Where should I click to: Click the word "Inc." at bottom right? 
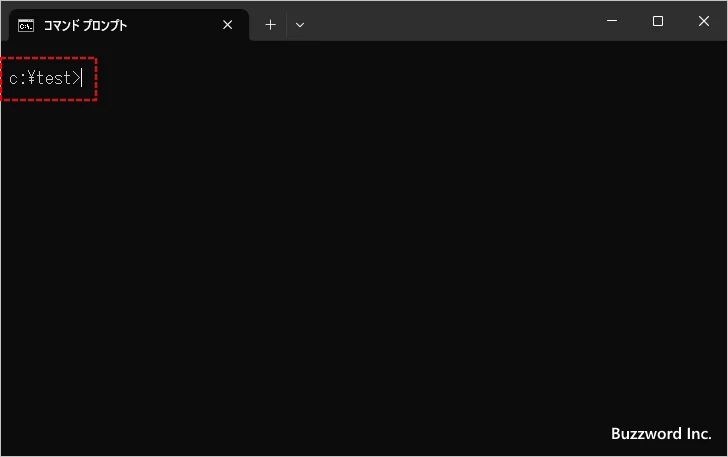(x=695, y=434)
